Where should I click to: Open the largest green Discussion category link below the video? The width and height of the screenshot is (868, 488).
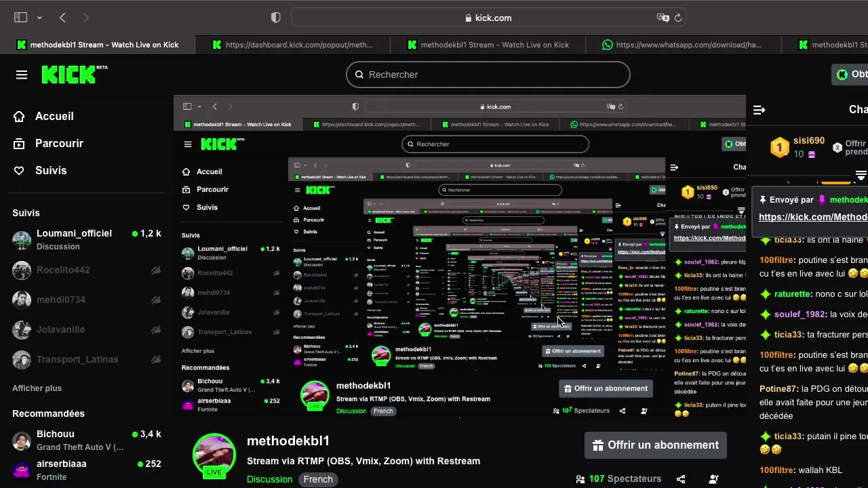click(x=269, y=479)
